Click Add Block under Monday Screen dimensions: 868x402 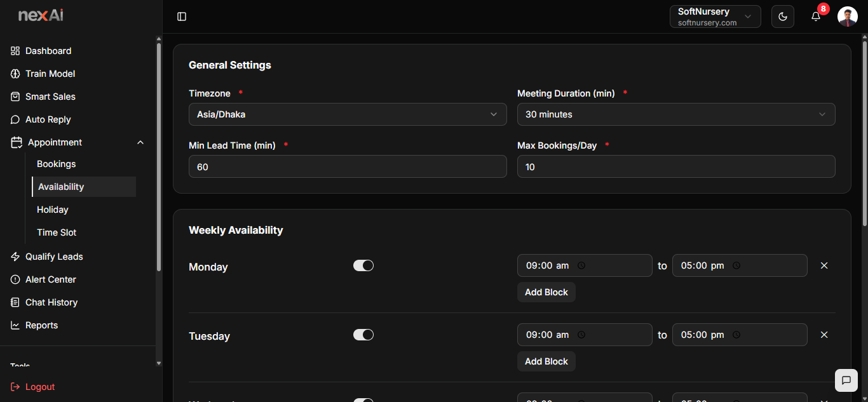tap(546, 292)
